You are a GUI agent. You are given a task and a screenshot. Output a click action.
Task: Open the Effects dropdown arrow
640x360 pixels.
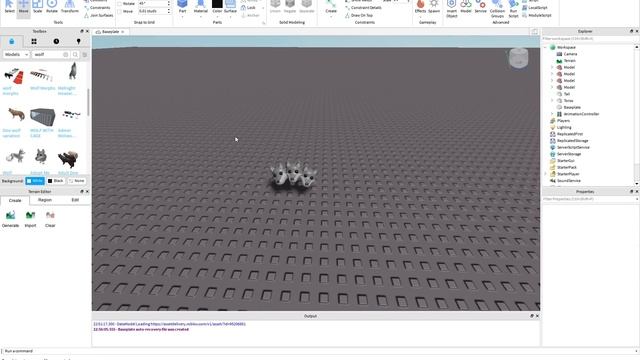[420, 17]
